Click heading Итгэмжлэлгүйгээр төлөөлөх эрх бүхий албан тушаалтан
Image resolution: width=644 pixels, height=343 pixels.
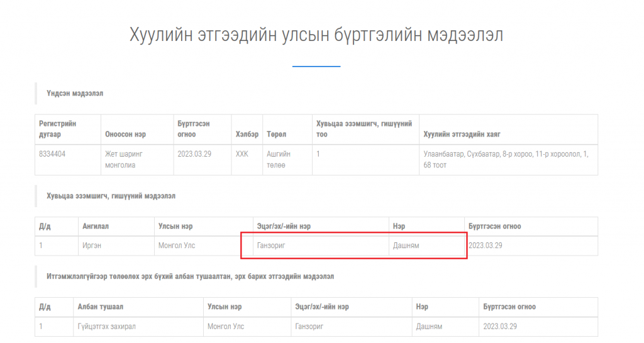190,276
